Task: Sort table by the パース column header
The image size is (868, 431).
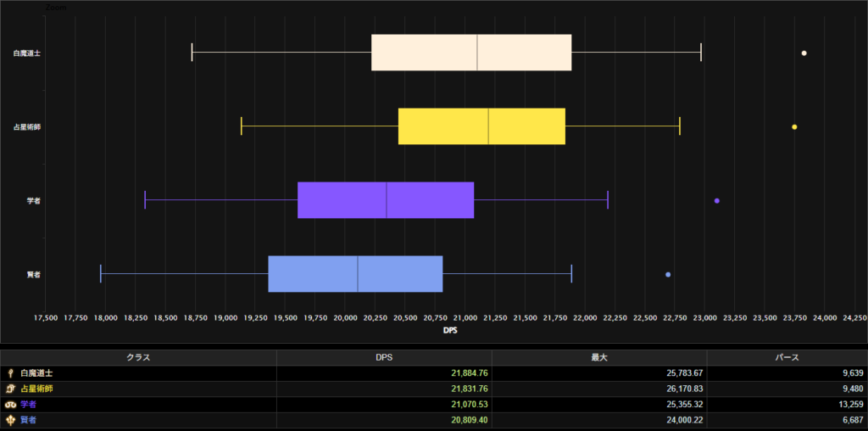Action: [x=787, y=358]
